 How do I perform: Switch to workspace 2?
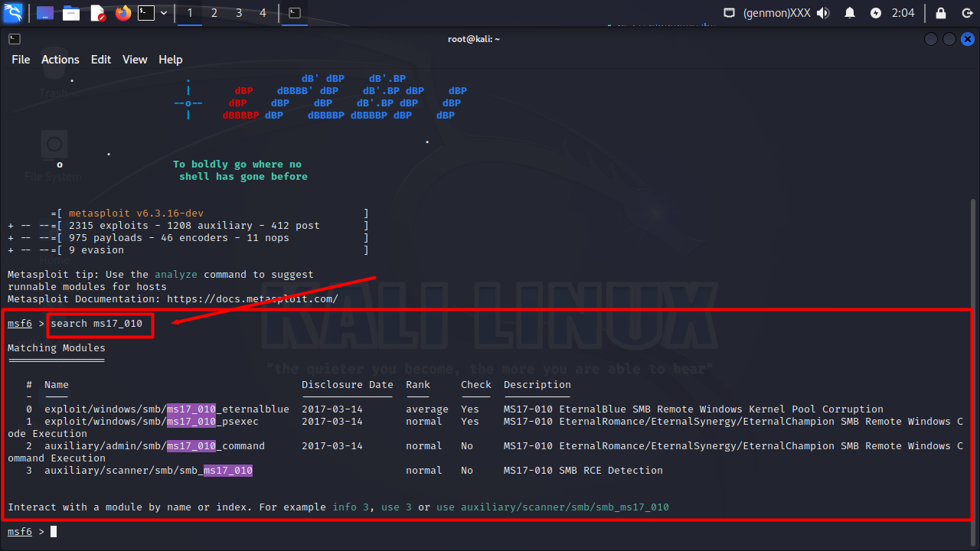click(x=214, y=13)
